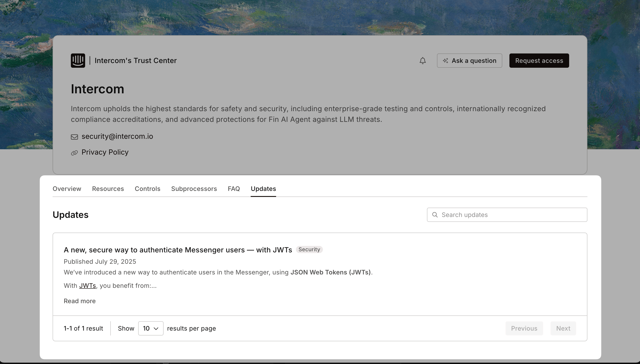Open the JWT authentication update title
This screenshot has height=364, width=640.
[178, 250]
